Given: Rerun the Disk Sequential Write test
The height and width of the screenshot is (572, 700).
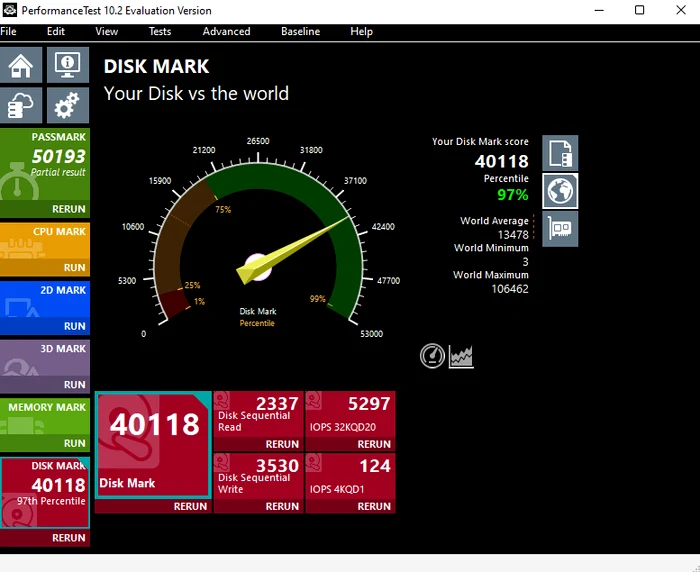Looking at the screenshot, I should 282,506.
